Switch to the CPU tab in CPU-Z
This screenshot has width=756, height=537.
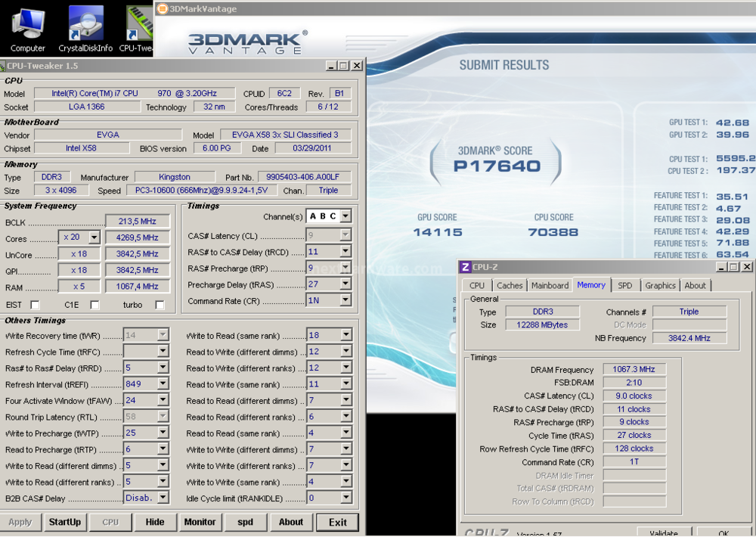coord(477,286)
